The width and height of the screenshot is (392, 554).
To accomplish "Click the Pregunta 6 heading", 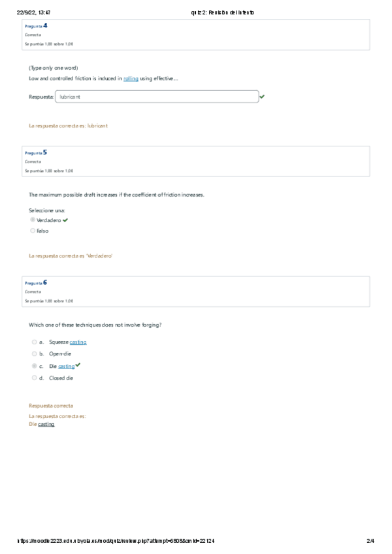I will [35, 282].
